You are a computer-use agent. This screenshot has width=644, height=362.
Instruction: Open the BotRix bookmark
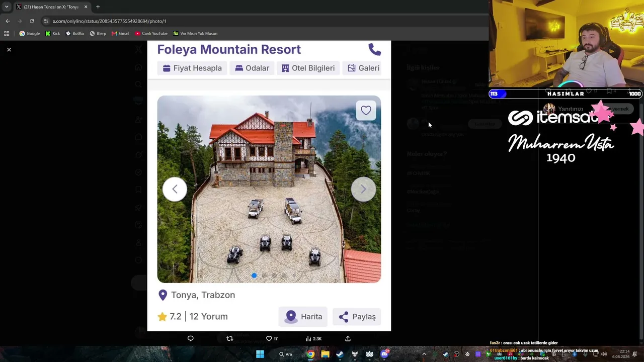(75, 34)
